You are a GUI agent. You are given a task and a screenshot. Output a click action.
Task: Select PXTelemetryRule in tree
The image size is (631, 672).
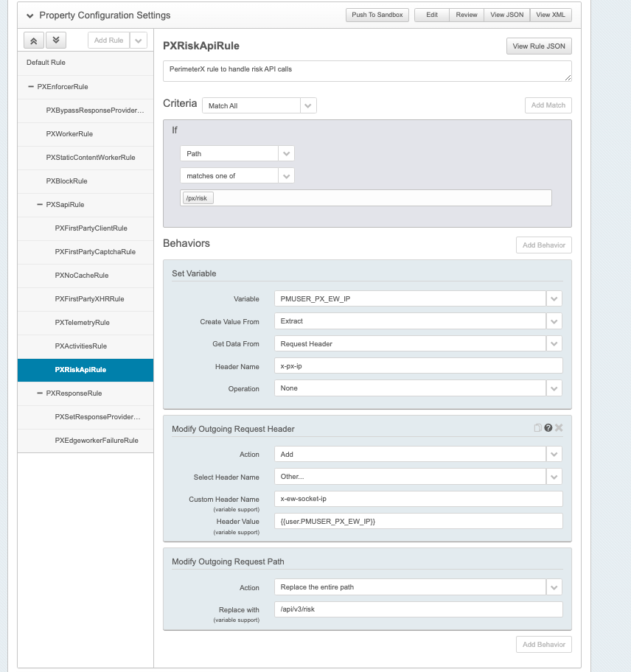click(86, 322)
